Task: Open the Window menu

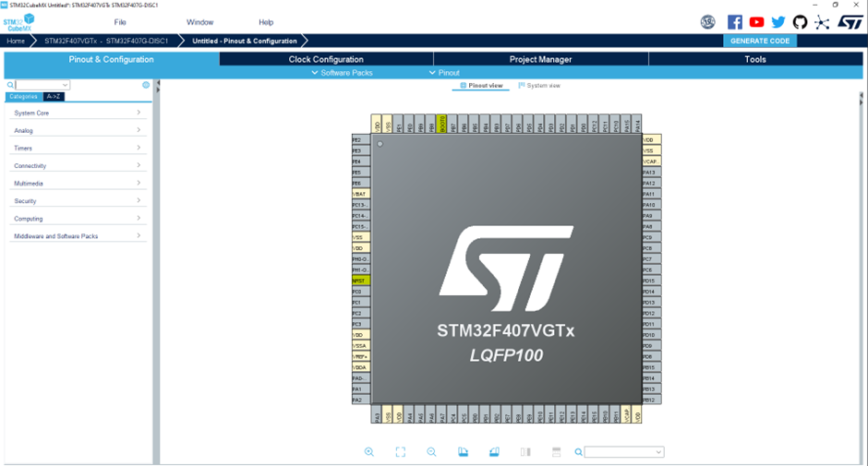Action: [199, 22]
